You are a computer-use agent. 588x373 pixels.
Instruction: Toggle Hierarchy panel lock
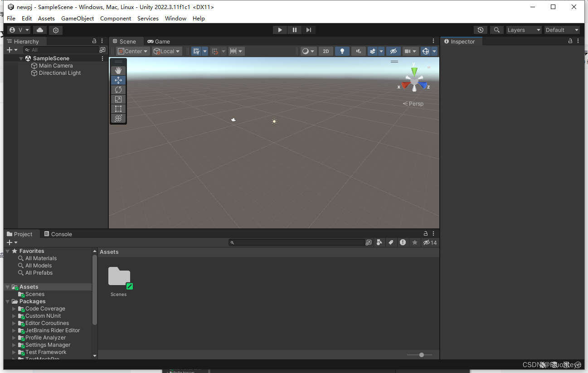(x=94, y=41)
